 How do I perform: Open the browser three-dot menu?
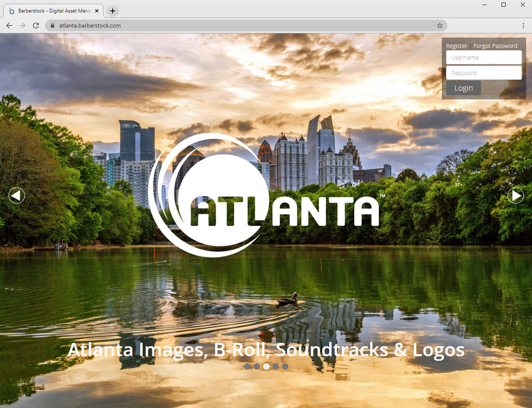click(x=523, y=26)
